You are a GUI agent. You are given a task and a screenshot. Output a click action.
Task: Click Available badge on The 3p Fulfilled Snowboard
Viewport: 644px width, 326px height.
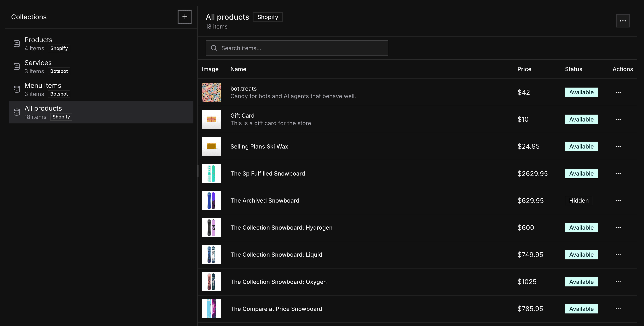click(581, 174)
